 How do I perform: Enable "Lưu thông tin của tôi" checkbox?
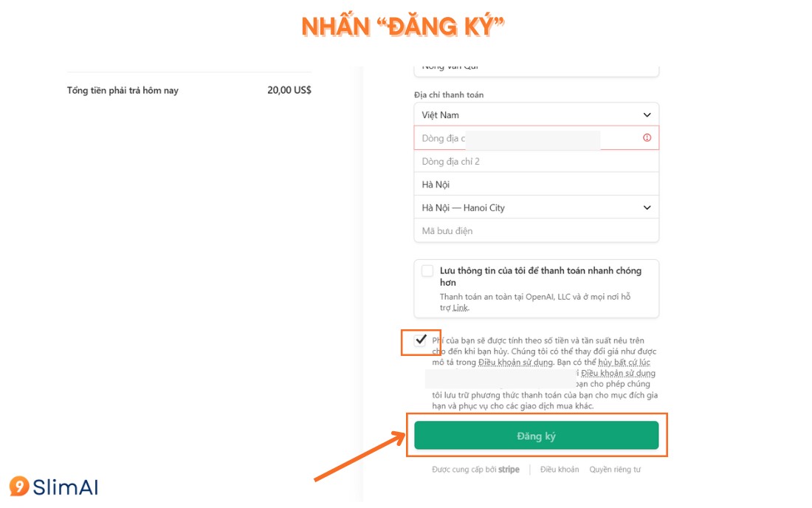[x=427, y=271]
